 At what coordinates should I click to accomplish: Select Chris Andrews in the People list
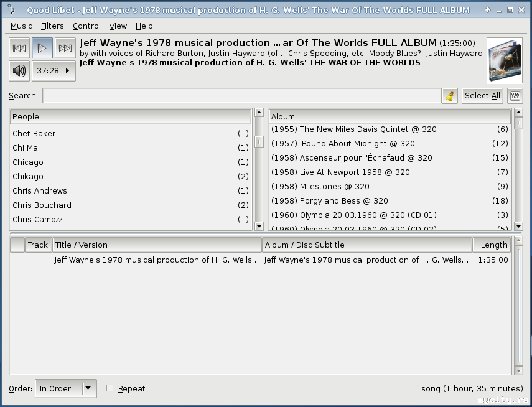[x=131, y=191]
